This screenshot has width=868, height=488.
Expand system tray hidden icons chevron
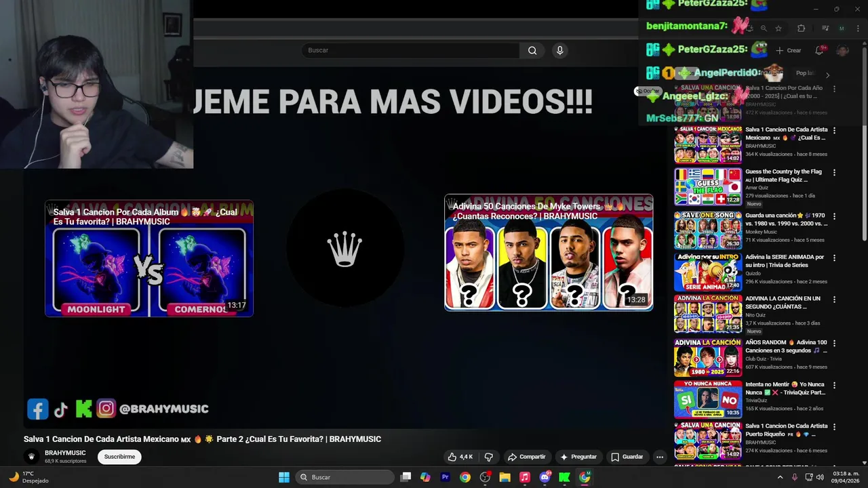780,477
